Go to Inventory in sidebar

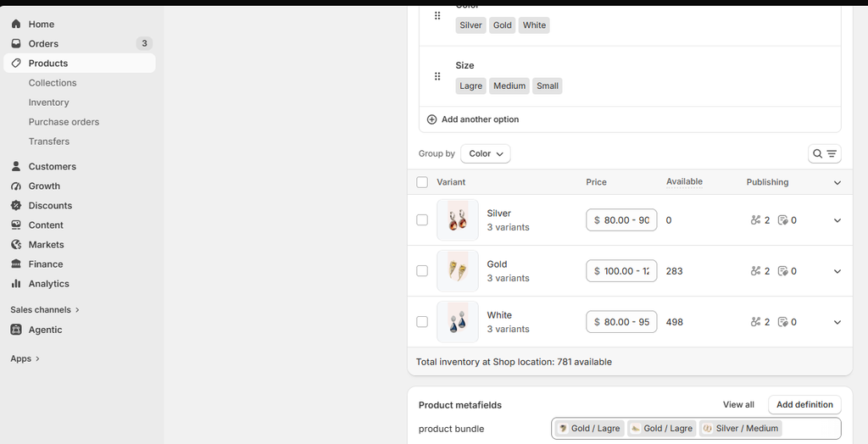tap(48, 103)
